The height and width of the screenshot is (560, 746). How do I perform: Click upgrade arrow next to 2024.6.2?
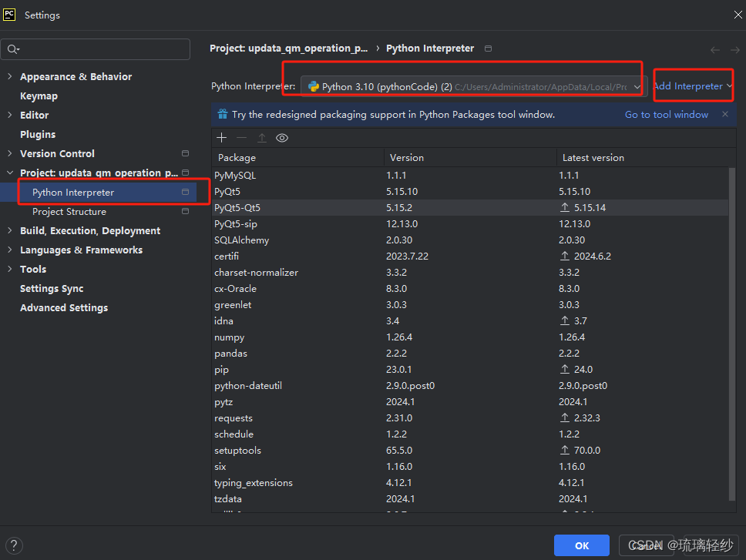point(565,256)
